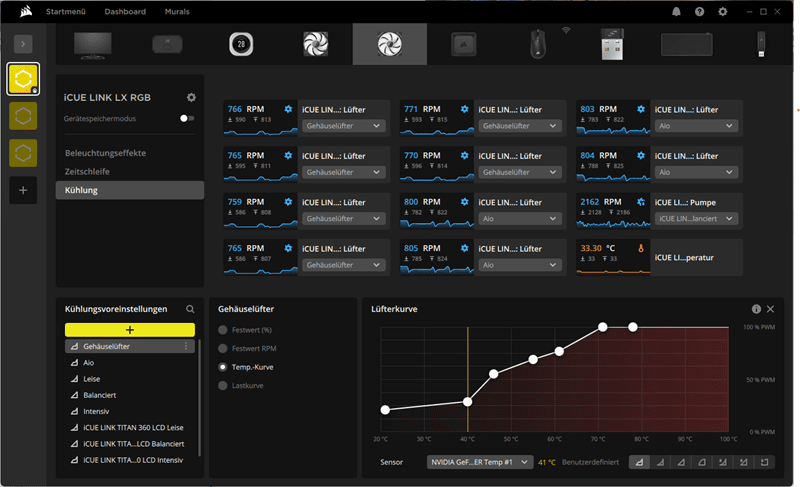Viewport: 800px width, 487px height.
Task: Select Temp.-Kurve radio option
Action: (222, 367)
